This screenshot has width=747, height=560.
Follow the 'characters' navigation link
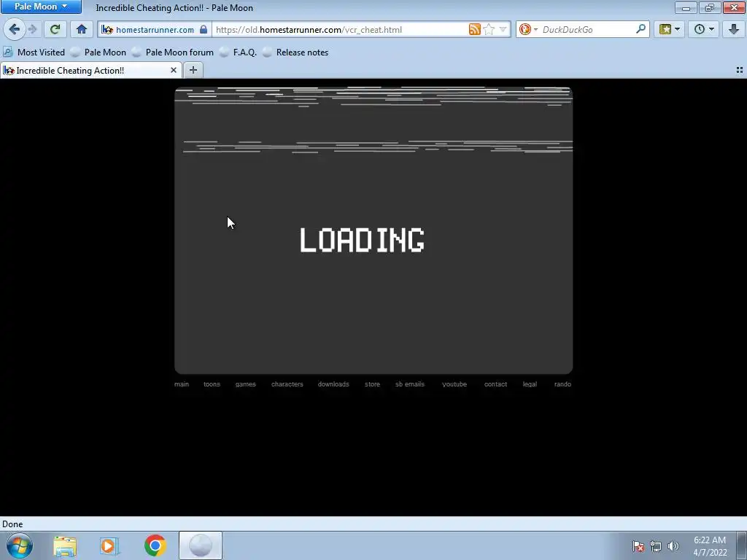287,384
